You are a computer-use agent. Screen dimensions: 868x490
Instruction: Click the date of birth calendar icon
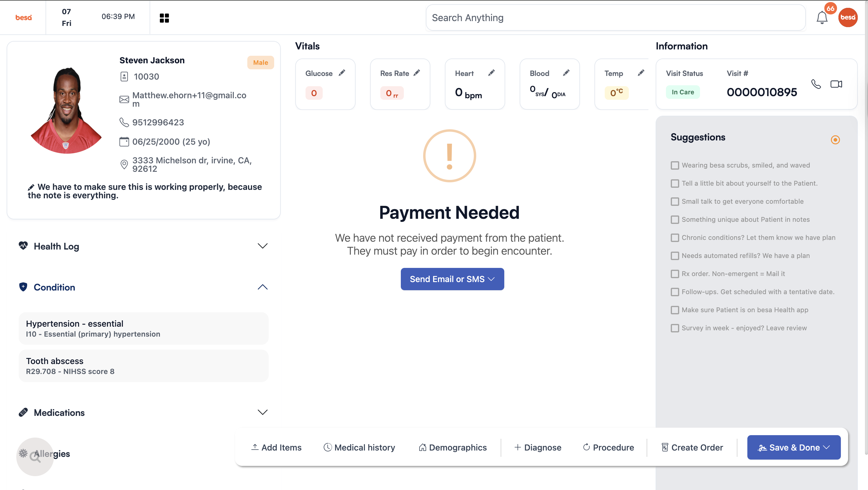coord(124,142)
